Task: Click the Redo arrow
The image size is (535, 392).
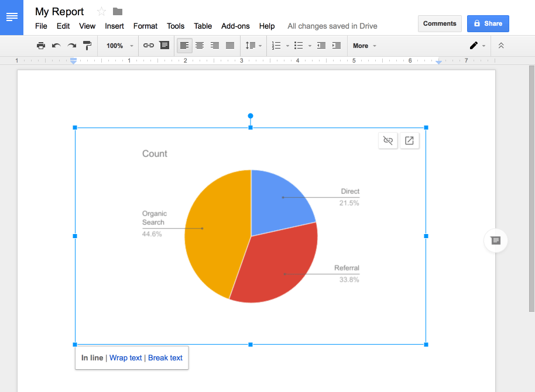Action: [x=71, y=46]
